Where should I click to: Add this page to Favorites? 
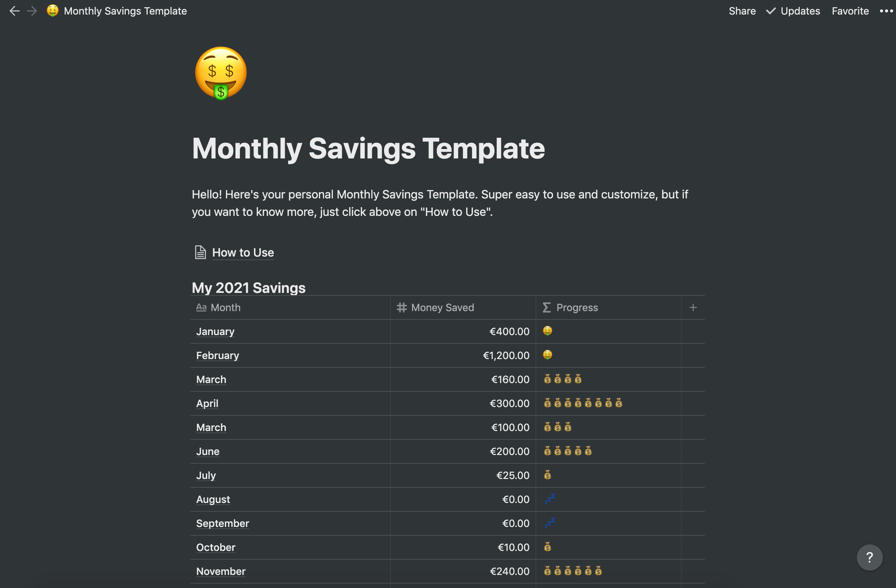tap(850, 11)
